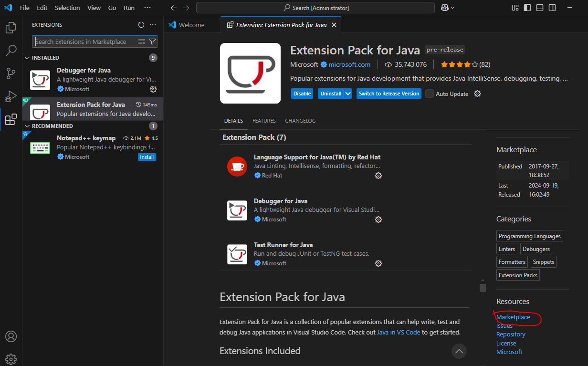588x366 pixels.
Task: Collapse the RECOMMENDED section
Action: [x=27, y=126]
